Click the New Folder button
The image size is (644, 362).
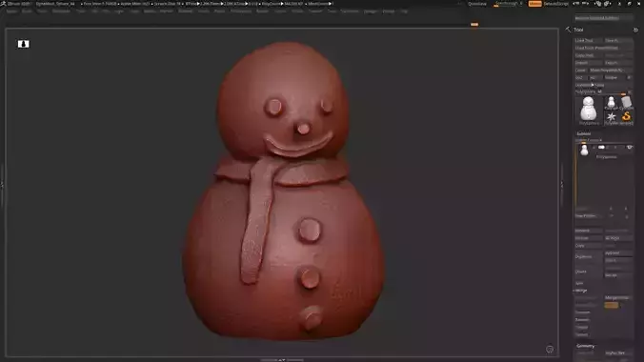pos(588,215)
